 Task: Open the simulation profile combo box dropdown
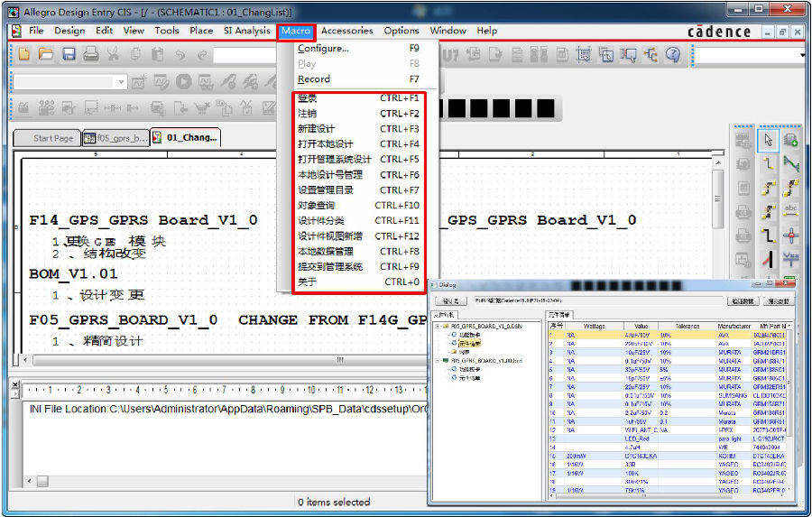coord(121,82)
